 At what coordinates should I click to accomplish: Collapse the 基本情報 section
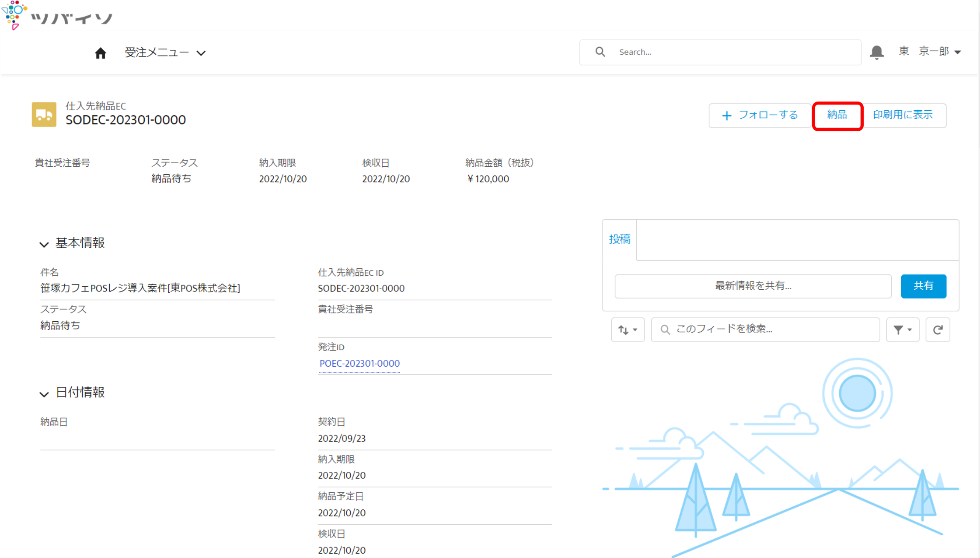[x=44, y=244]
